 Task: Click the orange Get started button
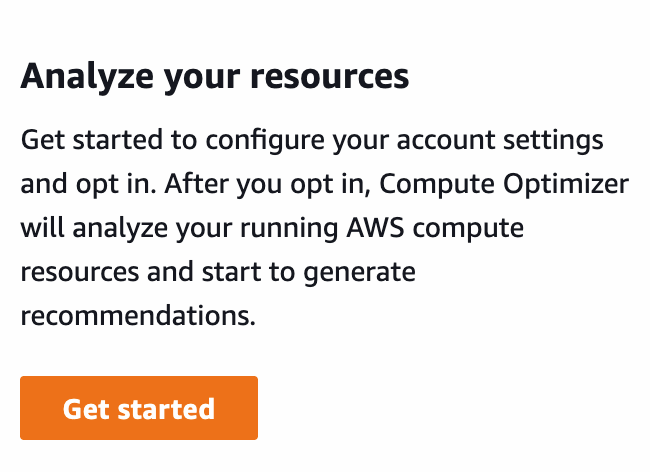[139, 408]
